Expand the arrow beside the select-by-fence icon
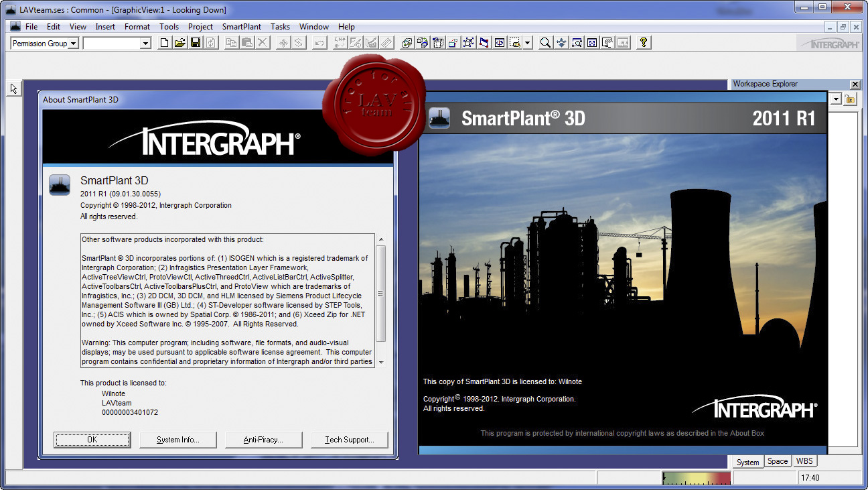 click(528, 43)
